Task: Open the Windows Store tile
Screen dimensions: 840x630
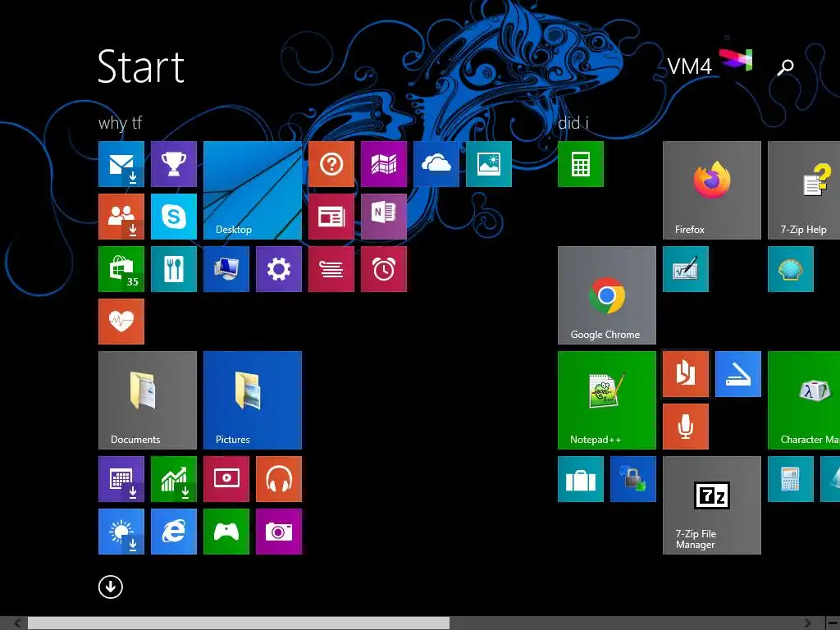Action: (121, 269)
